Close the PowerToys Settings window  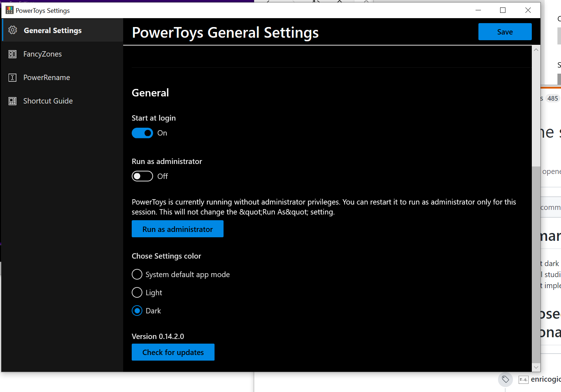click(x=528, y=10)
